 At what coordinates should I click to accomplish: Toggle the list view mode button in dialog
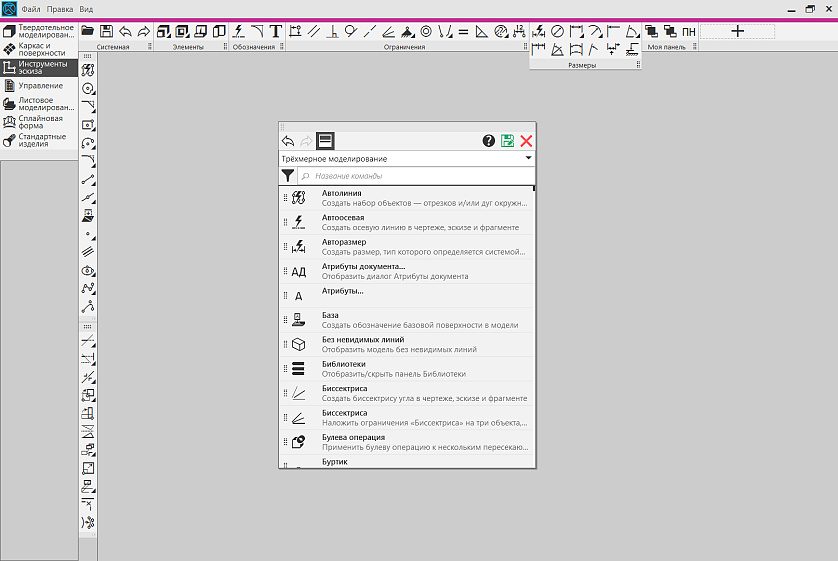325,141
